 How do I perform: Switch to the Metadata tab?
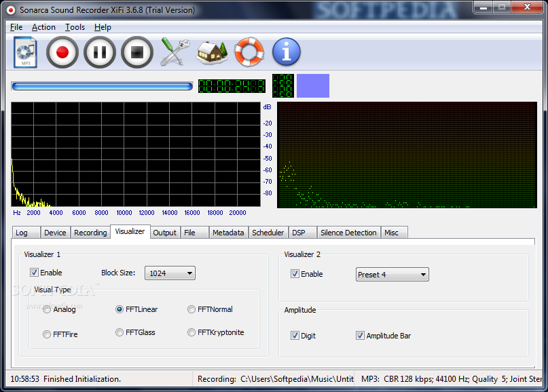coord(229,233)
